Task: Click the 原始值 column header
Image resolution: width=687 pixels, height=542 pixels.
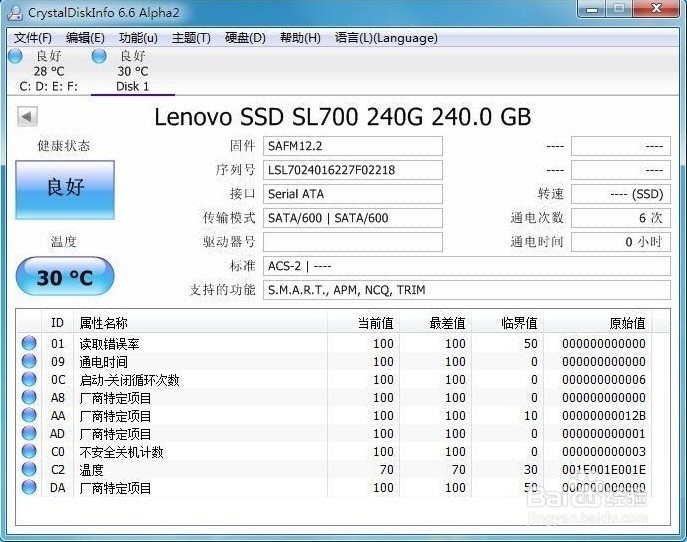Action: coord(598,323)
